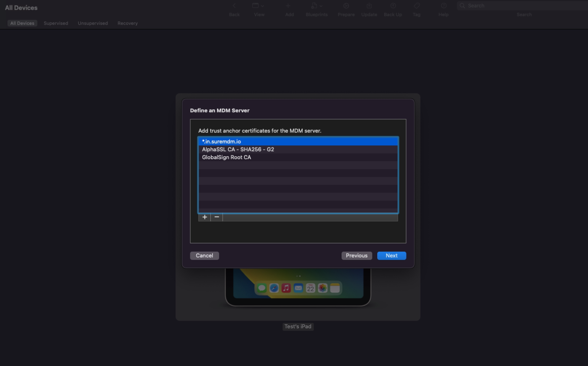
Task: Click the Tag toolbar icon
Action: pyautogui.click(x=417, y=6)
